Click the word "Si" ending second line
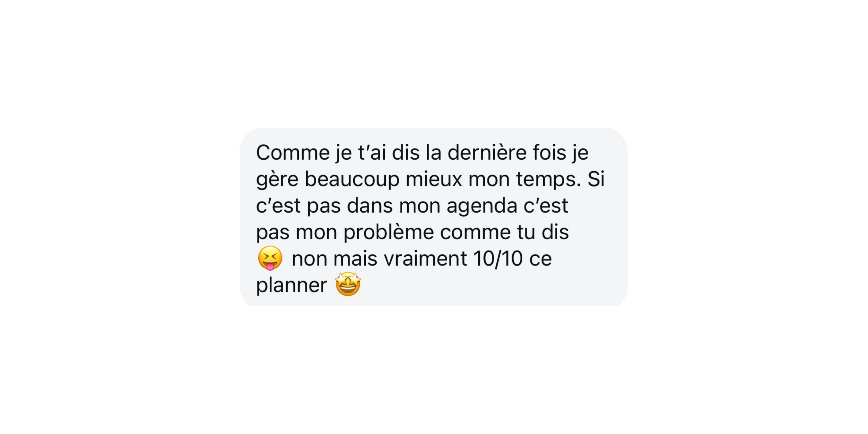The image size is (868, 434). coord(596,179)
